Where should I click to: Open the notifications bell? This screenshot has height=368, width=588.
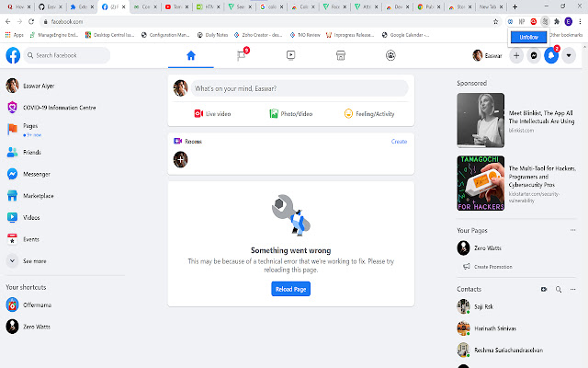click(551, 56)
